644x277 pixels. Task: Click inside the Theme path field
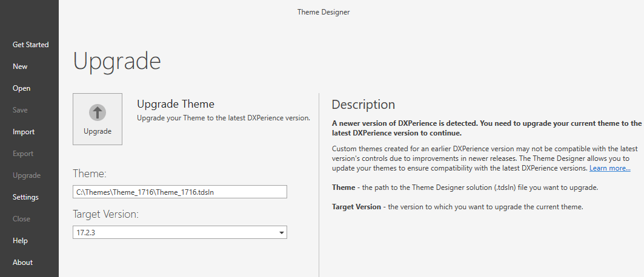[180, 192]
